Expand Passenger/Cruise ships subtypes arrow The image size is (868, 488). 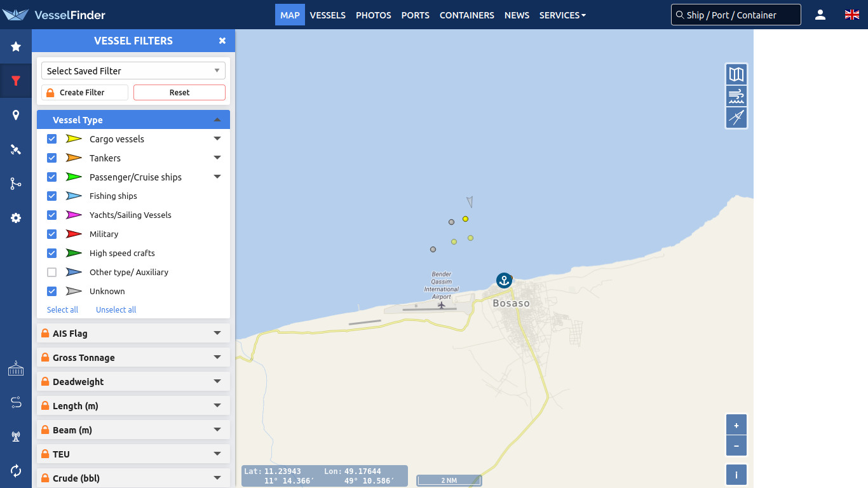click(217, 177)
